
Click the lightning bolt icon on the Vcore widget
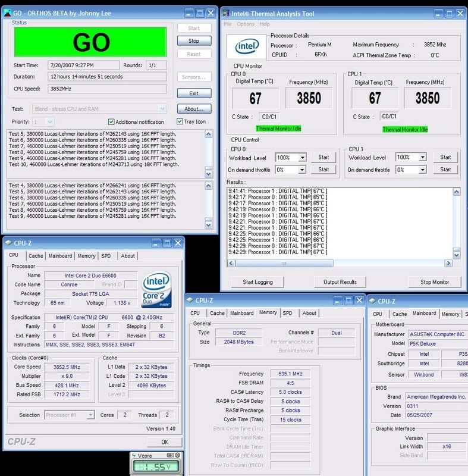click(134, 455)
